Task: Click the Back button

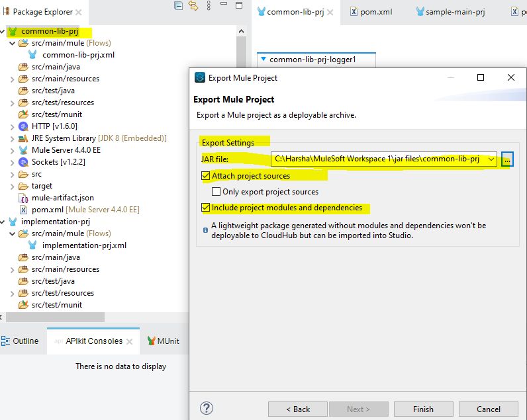Action: click(298, 409)
